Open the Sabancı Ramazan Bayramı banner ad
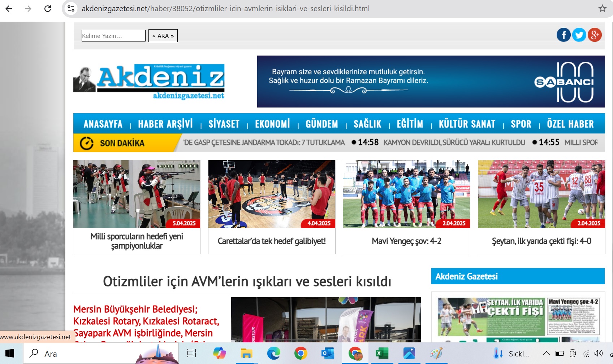Image resolution: width=613 pixels, height=364 pixels. tap(431, 82)
